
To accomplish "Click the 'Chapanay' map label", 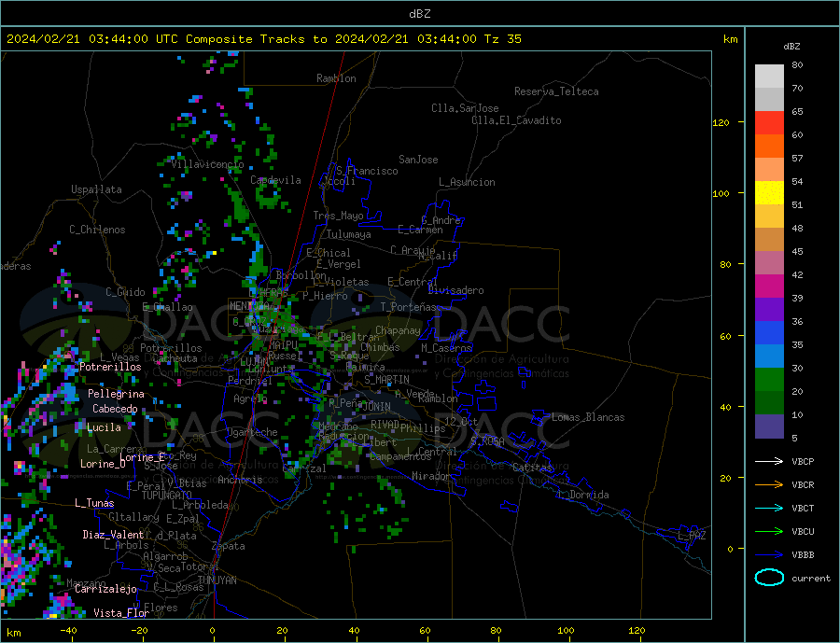I will (x=398, y=330).
